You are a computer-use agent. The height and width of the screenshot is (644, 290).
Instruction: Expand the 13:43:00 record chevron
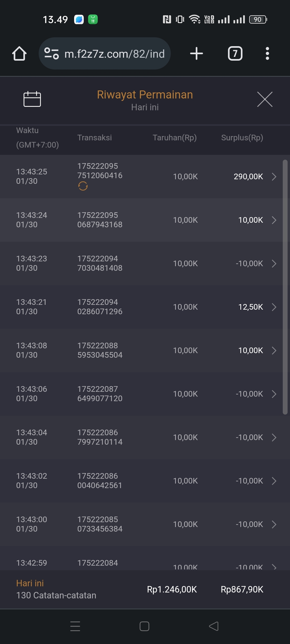point(274,524)
